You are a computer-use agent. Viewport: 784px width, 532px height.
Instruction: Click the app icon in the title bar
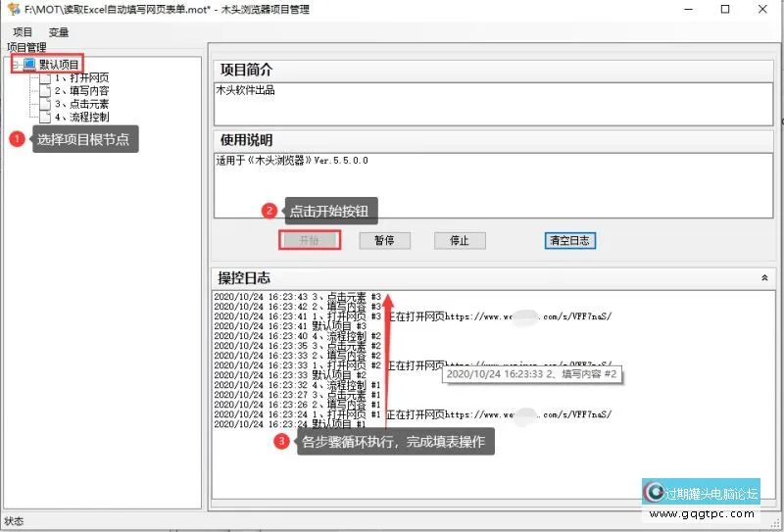[x=14, y=9]
